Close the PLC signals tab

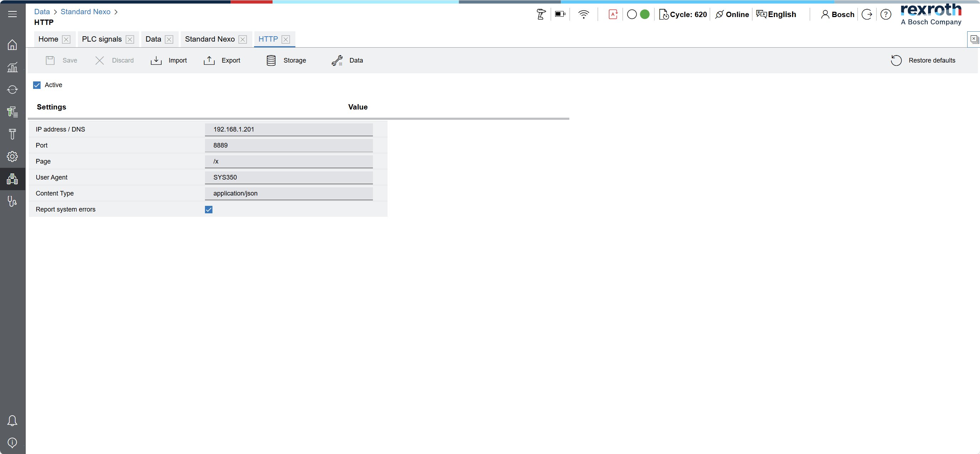pos(130,39)
